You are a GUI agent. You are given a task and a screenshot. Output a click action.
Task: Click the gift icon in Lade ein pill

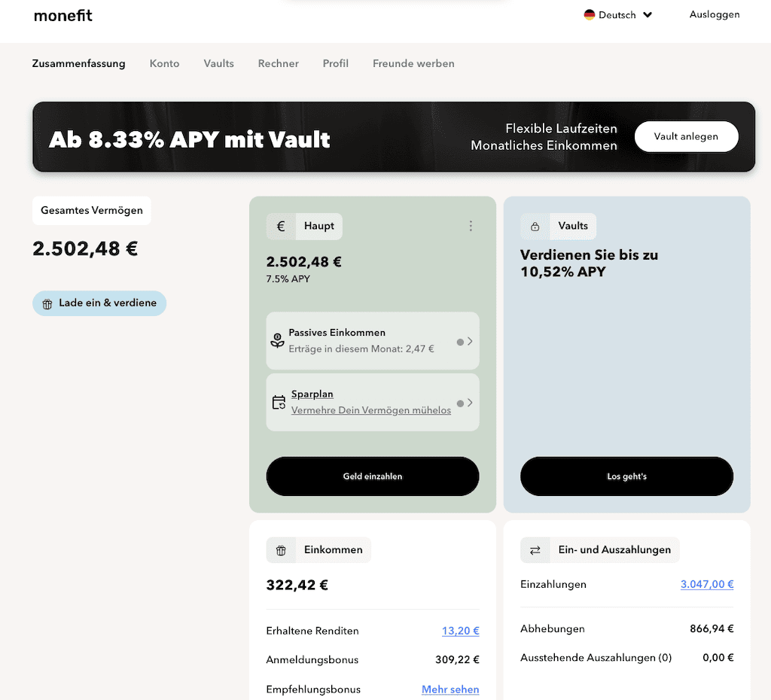tap(47, 304)
